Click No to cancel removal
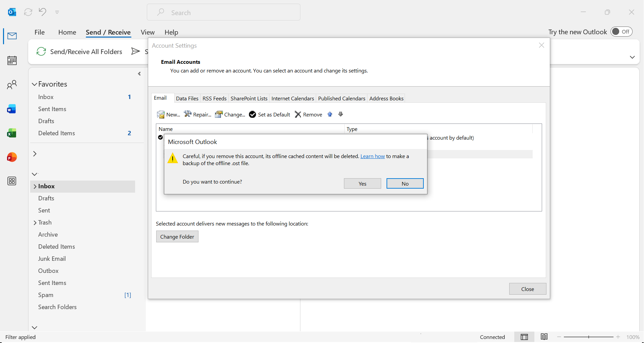 point(405,184)
